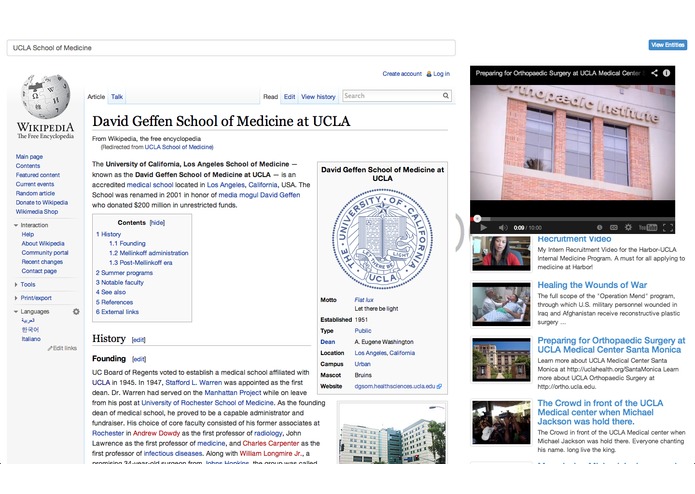The width and height of the screenshot is (695, 494).
Task: Switch to the Article tab
Action: (x=96, y=97)
